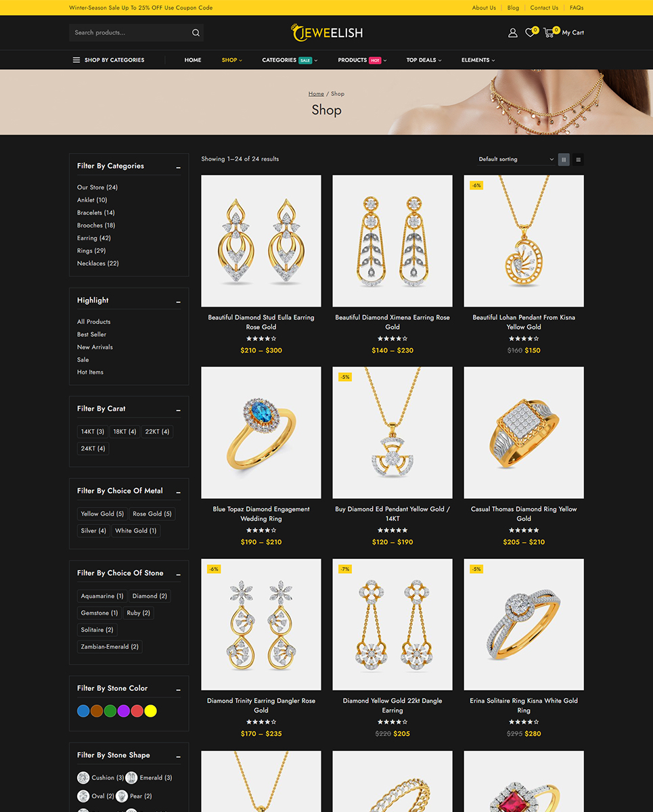Open the shopping cart icon
Viewport: 653px width, 812px height.
pos(549,32)
